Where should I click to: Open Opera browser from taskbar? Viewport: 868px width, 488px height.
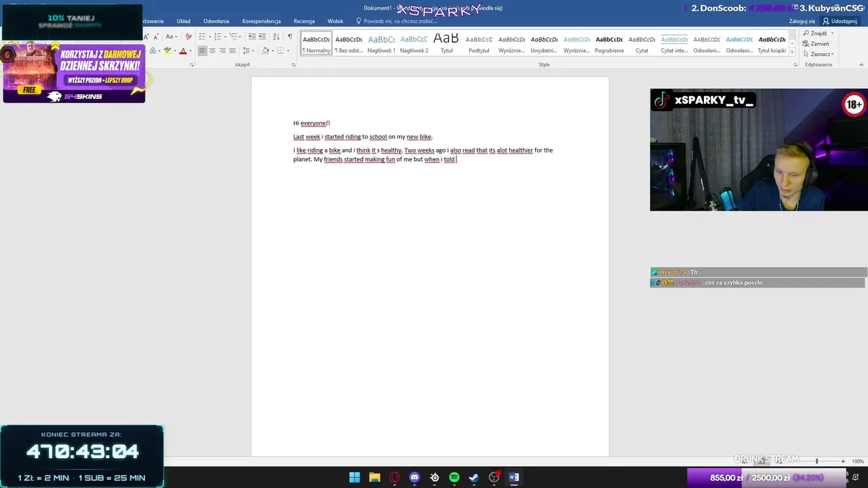click(x=395, y=477)
